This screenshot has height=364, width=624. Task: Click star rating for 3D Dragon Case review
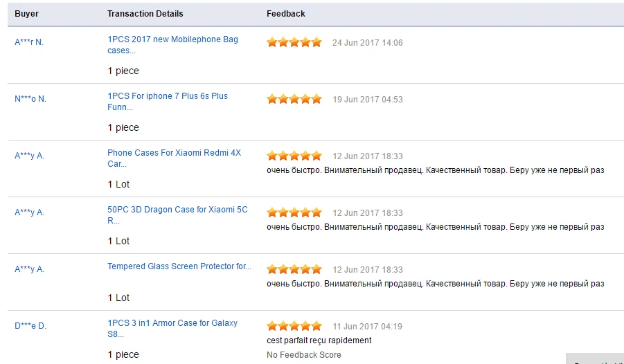click(294, 213)
